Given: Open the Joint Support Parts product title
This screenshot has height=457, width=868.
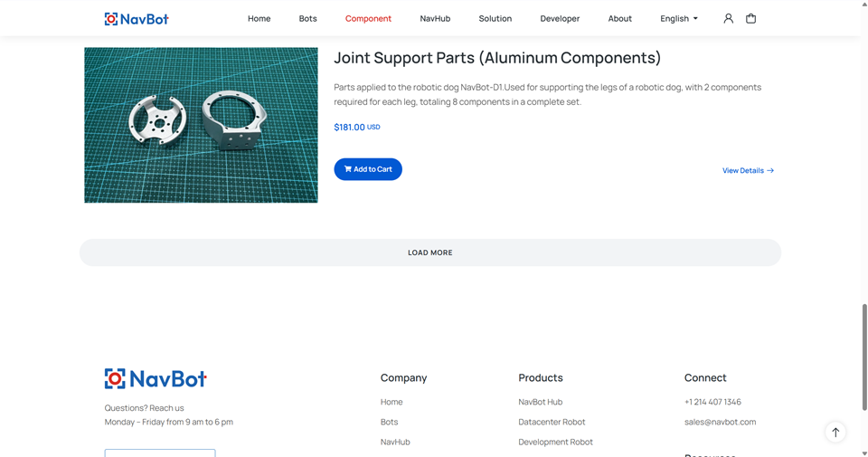Looking at the screenshot, I should click(x=497, y=58).
